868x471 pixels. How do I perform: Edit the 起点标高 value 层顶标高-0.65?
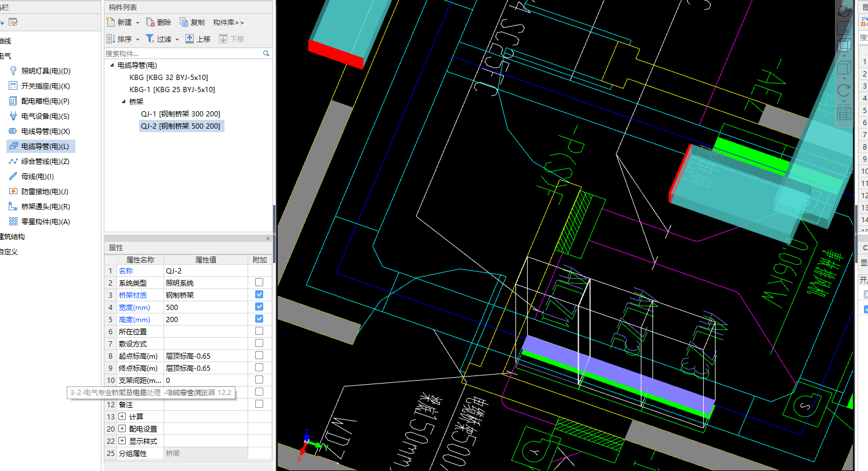(206, 356)
